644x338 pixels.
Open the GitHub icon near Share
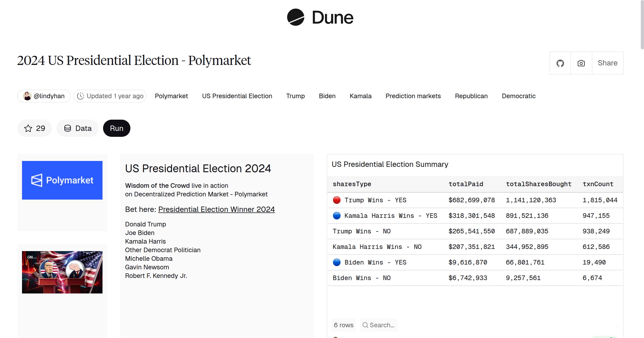[x=560, y=63]
